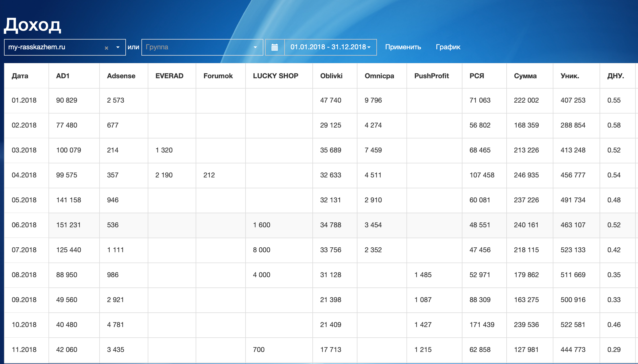Click Oblivki value 21 409
This screenshot has height=364, width=638.
click(331, 325)
